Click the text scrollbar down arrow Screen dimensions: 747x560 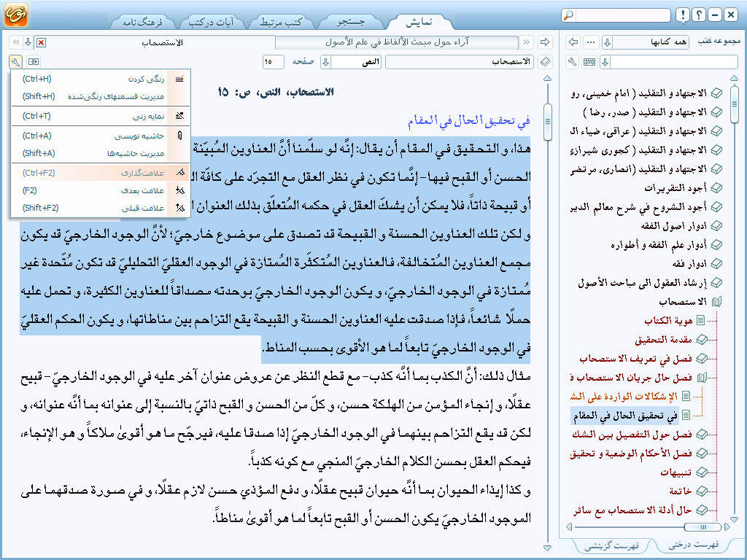coord(547,548)
